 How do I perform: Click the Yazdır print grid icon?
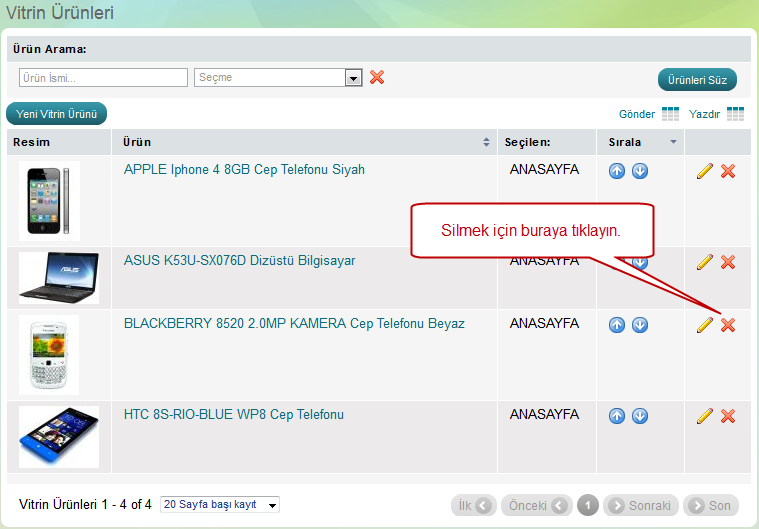[735, 114]
